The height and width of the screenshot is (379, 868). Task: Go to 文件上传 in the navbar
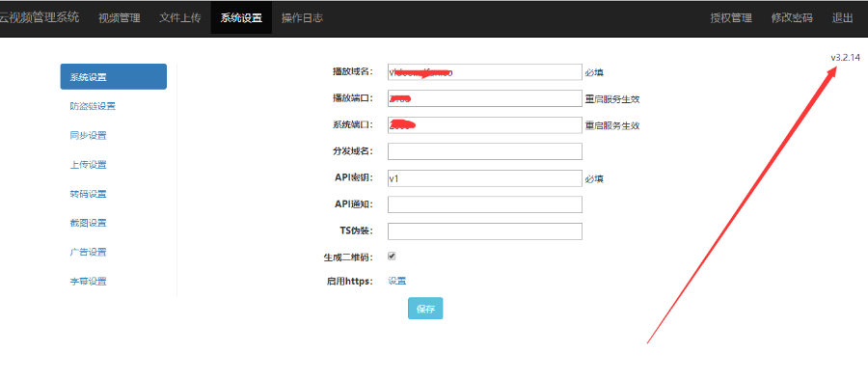coord(180,17)
